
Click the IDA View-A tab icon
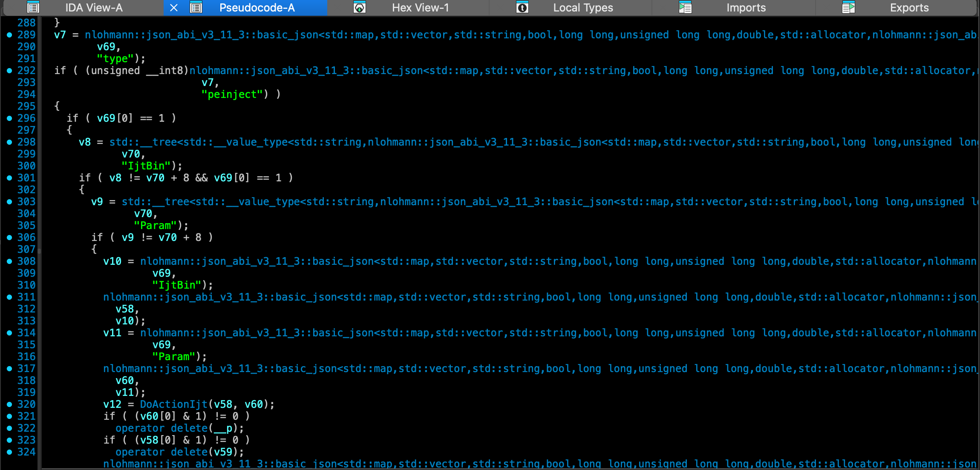click(33, 8)
